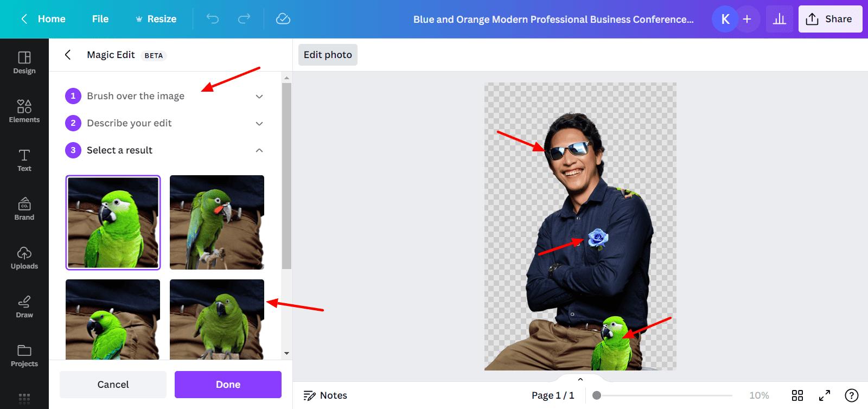Open the Brand kit panel
The image size is (868, 409).
pyautogui.click(x=24, y=209)
